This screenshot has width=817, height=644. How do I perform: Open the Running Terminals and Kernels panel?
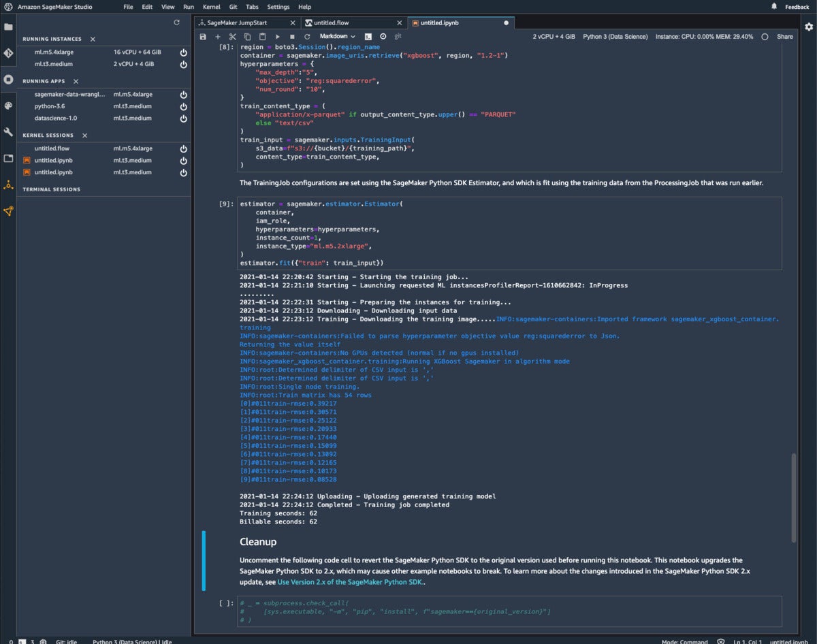tap(8, 80)
